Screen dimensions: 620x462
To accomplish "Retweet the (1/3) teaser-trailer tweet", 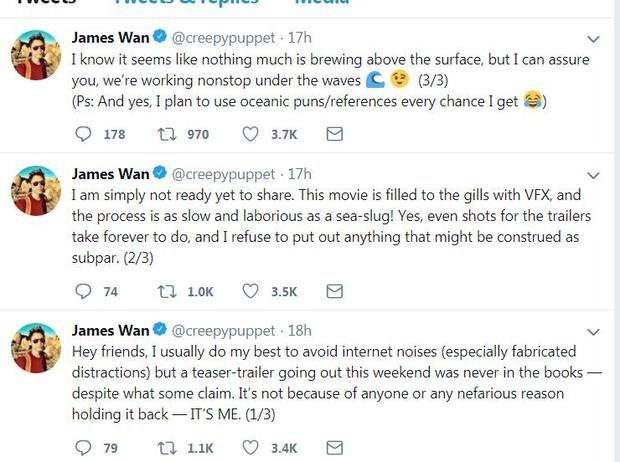I will [166, 447].
